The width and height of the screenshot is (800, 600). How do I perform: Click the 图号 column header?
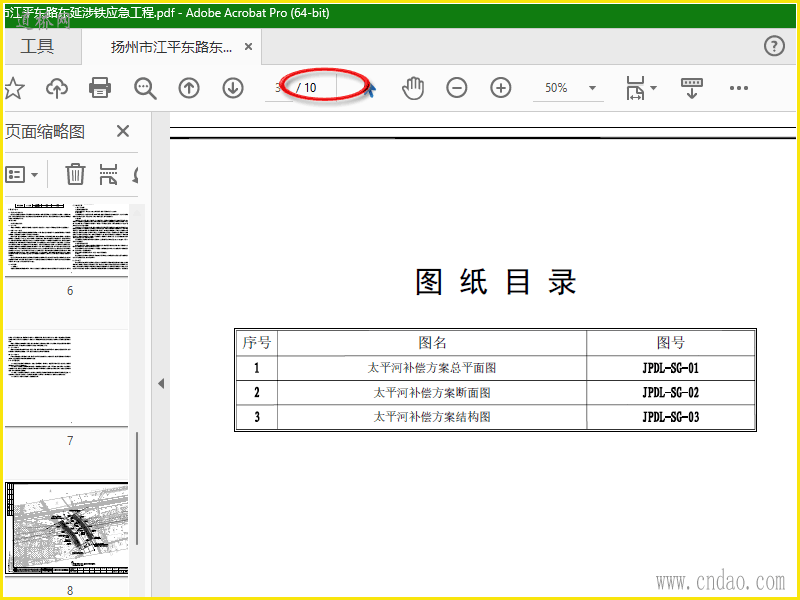coord(670,342)
